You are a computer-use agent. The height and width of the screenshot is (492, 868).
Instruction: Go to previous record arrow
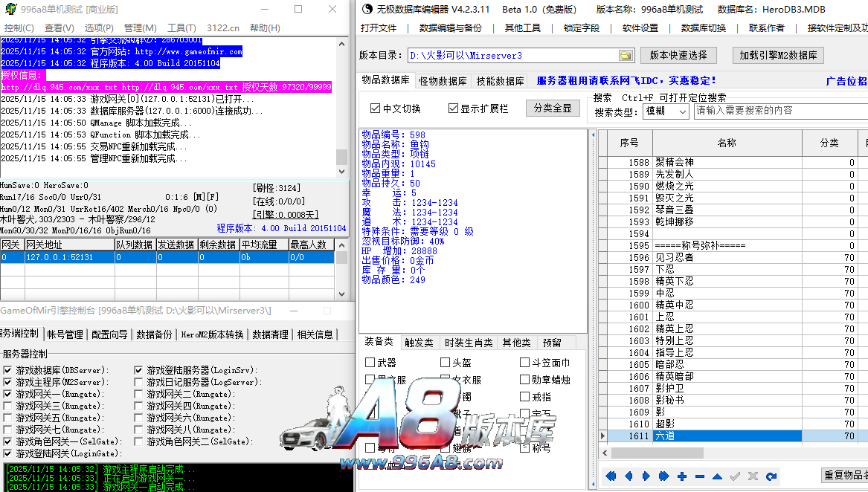[x=629, y=476]
